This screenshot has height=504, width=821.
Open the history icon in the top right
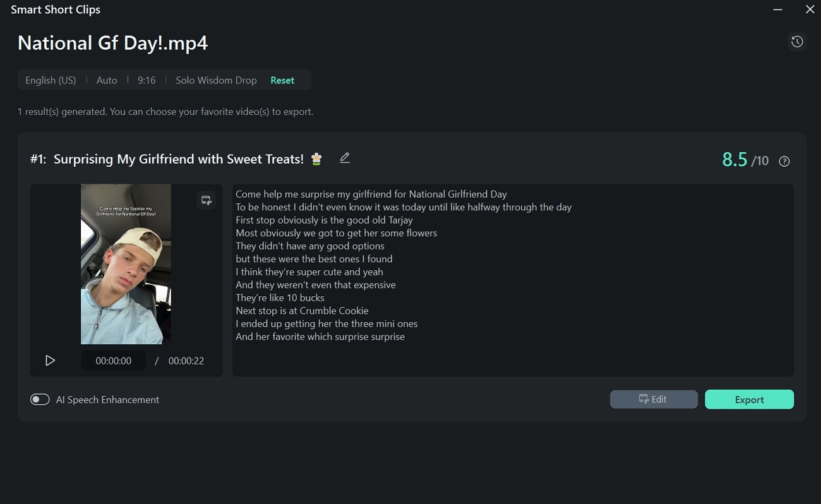(797, 42)
